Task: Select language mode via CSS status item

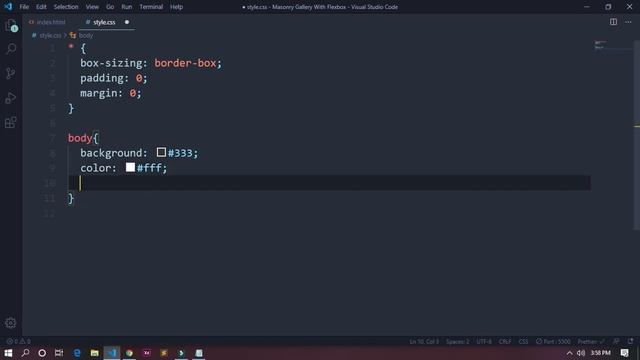Action: pos(523,341)
